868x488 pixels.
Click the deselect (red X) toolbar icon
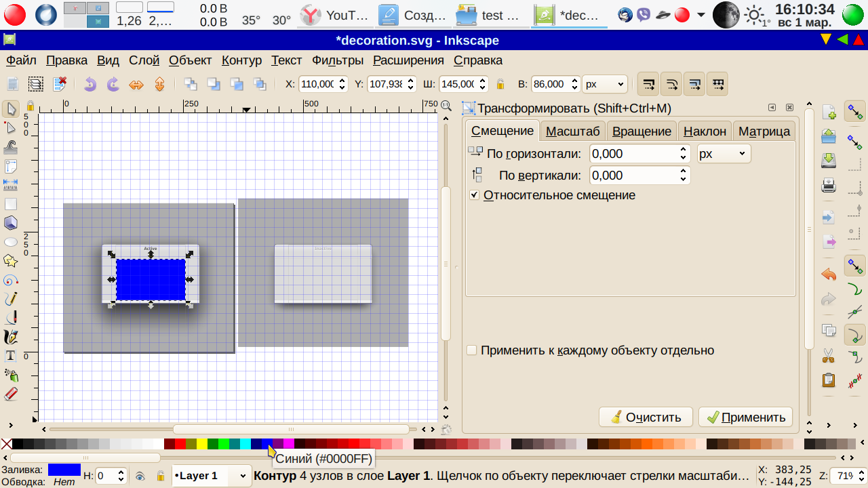pyautogui.click(x=59, y=84)
